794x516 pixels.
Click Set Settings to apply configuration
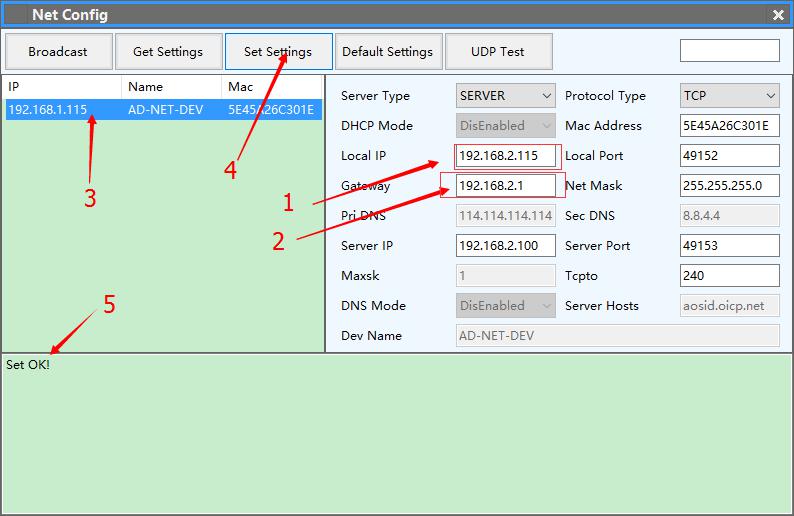tap(278, 51)
